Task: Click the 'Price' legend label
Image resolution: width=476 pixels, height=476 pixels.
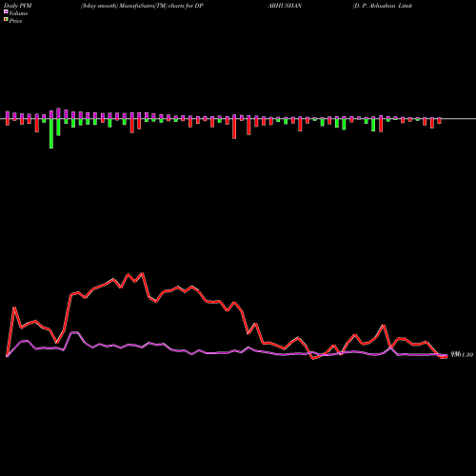Action: pyautogui.click(x=15, y=21)
